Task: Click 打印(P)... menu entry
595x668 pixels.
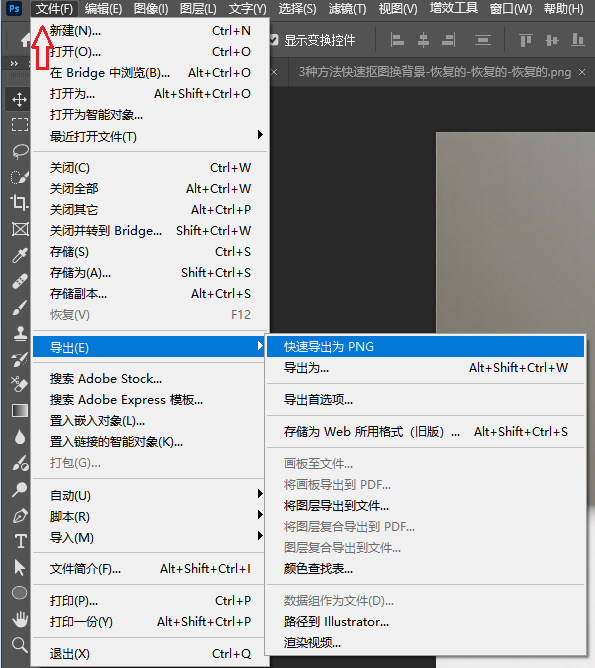Action: point(150,601)
